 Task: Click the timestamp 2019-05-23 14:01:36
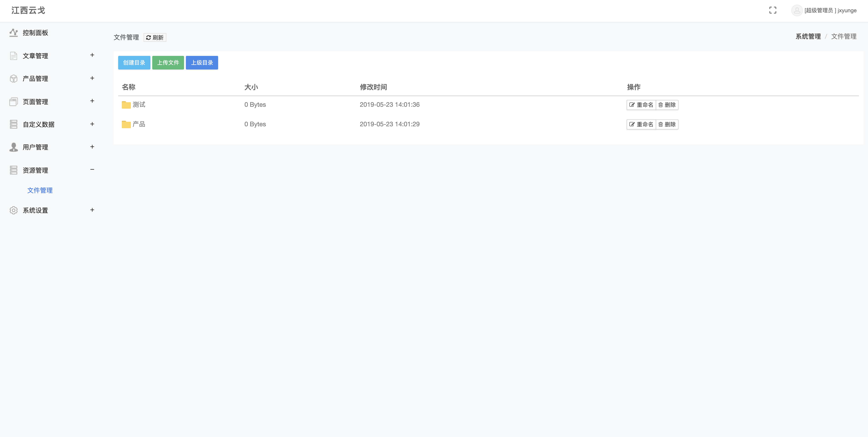tap(389, 104)
